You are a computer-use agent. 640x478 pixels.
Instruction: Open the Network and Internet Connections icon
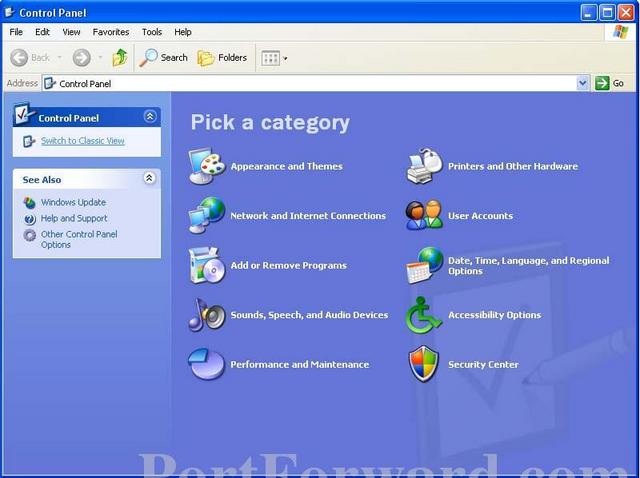coord(207,215)
